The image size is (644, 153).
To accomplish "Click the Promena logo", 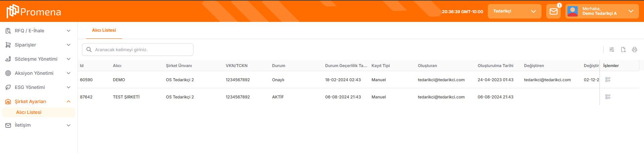I will coord(34,11).
